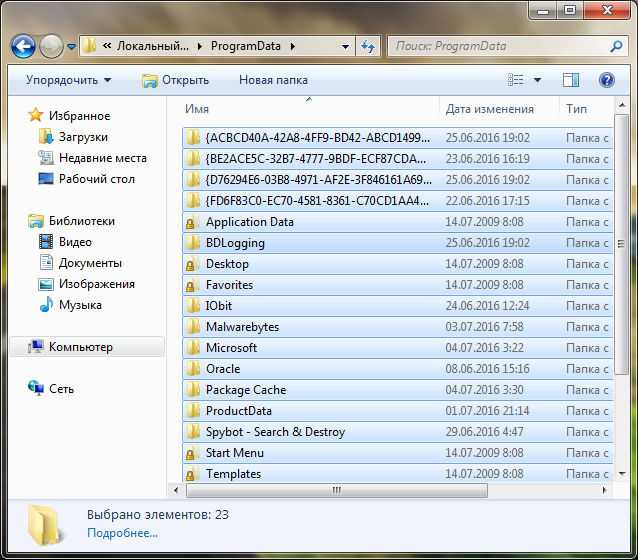Click the Подробнее... link in details pane
This screenshot has width=638, height=560.
click(122, 533)
